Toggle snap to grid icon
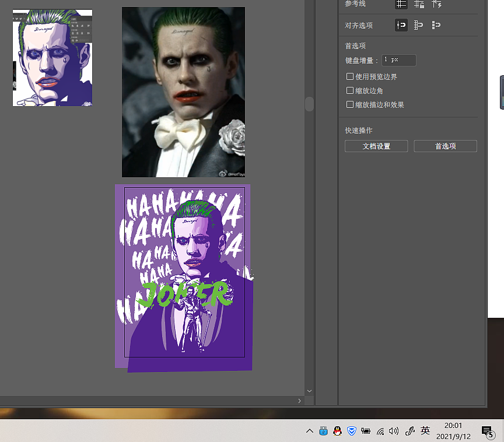 click(x=418, y=25)
